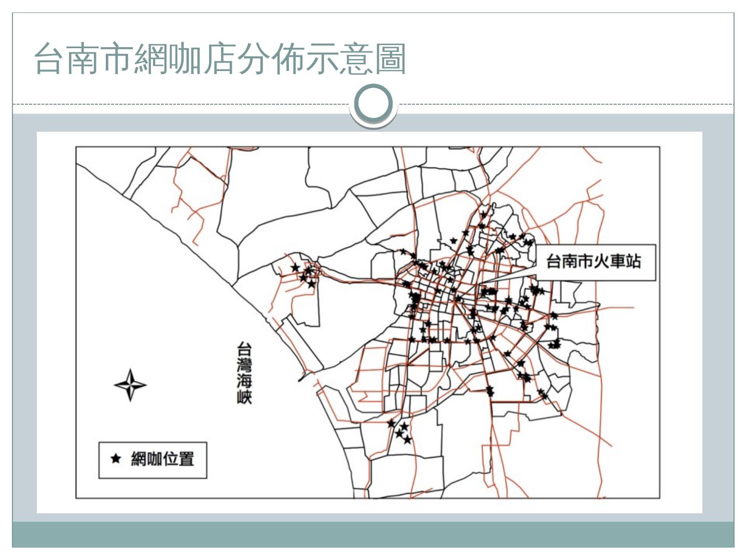Click the circle ornament below the title
The image size is (747, 560).
(x=374, y=104)
